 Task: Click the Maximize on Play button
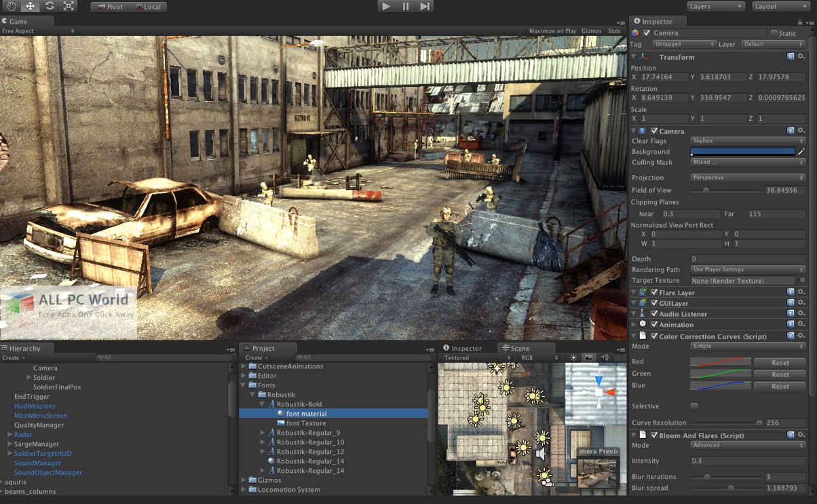point(552,31)
